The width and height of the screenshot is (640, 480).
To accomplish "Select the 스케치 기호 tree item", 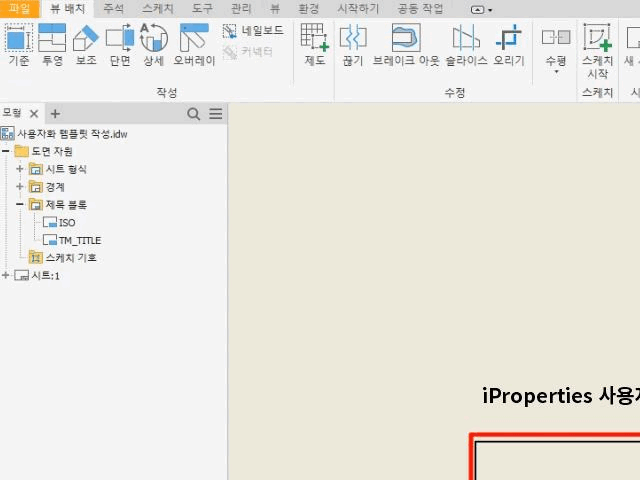I will 71,258.
